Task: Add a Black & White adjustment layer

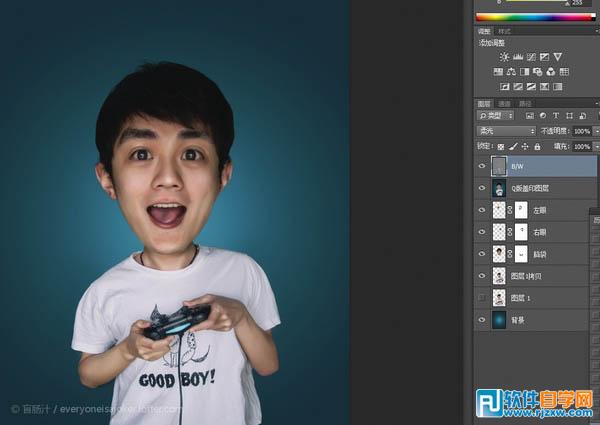Action: pyautogui.click(x=524, y=72)
